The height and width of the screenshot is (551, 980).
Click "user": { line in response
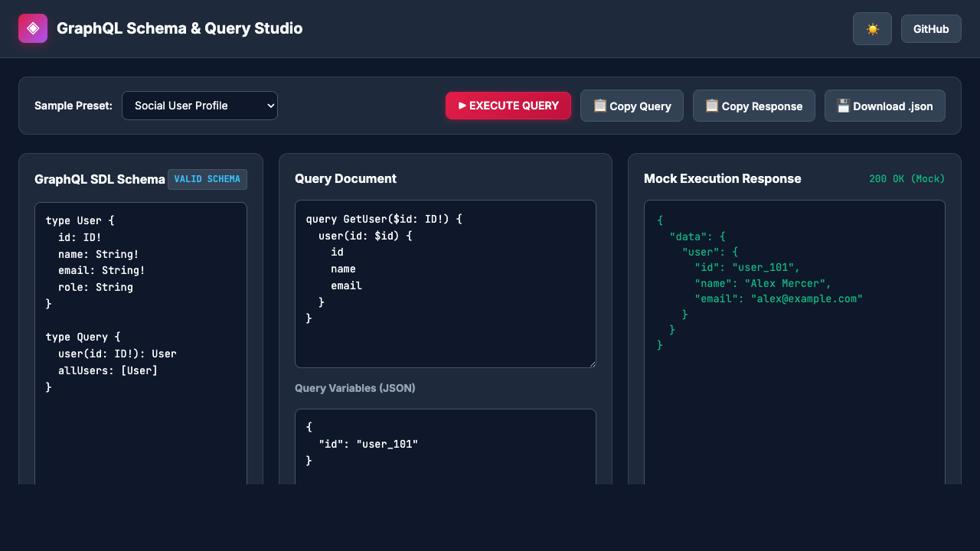click(x=710, y=252)
